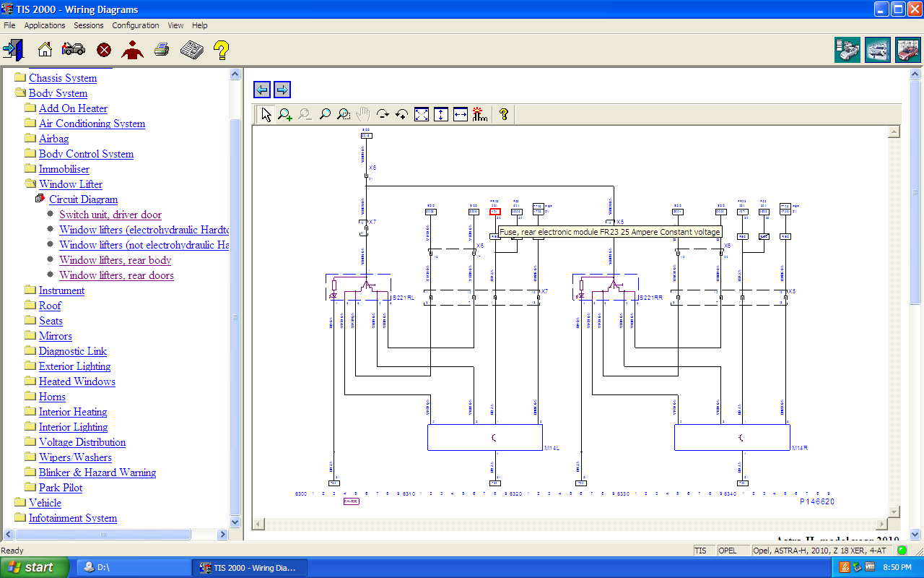The height and width of the screenshot is (578, 924).
Task: Click the Windows start button
Action: (x=35, y=567)
